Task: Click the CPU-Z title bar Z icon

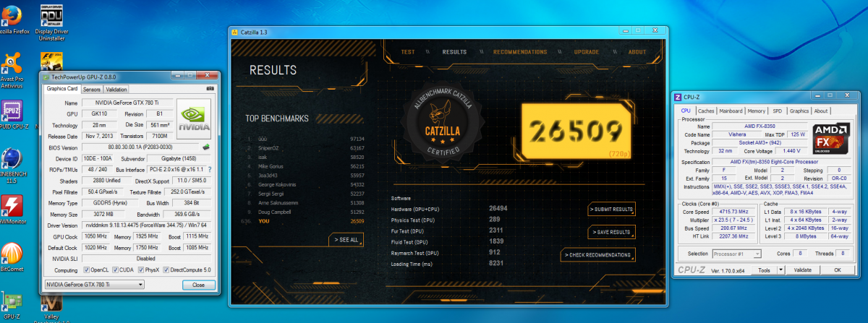Action: point(678,97)
